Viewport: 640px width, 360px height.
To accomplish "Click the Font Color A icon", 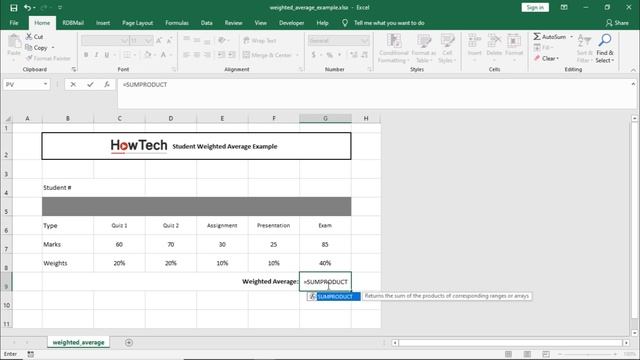I will coord(163,55).
